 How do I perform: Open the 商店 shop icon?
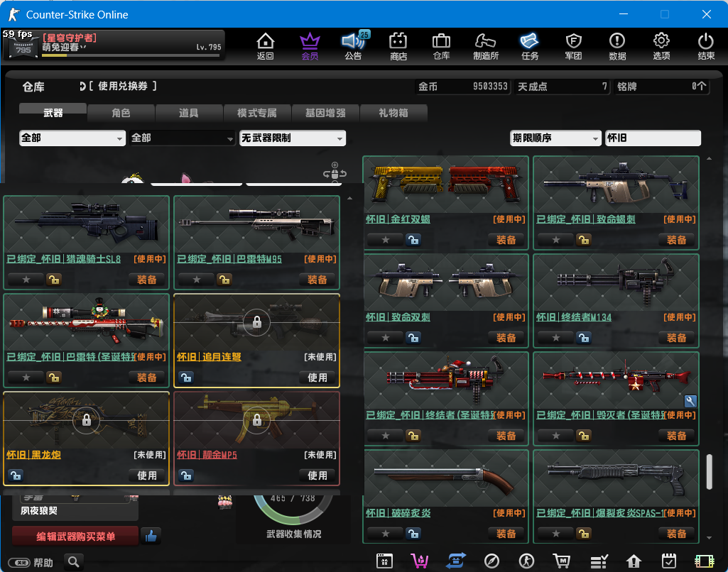pyautogui.click(x=398, y=46)
